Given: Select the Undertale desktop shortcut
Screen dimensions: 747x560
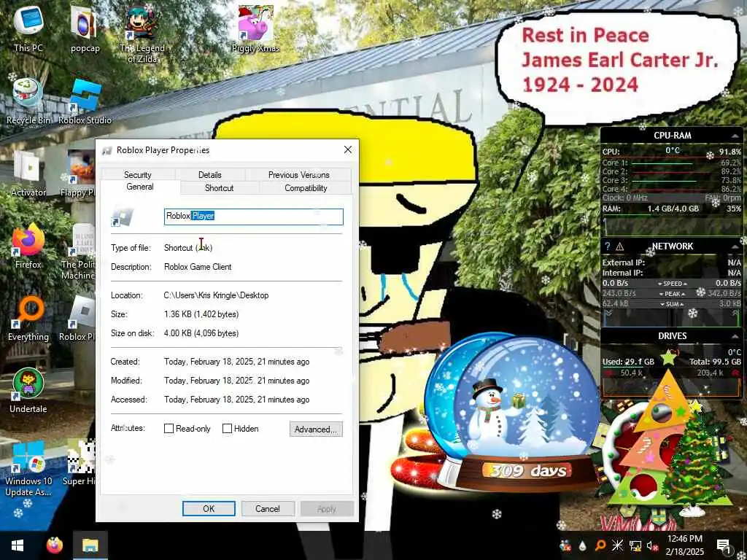Looking at the screenshot, I should (28, 391).
